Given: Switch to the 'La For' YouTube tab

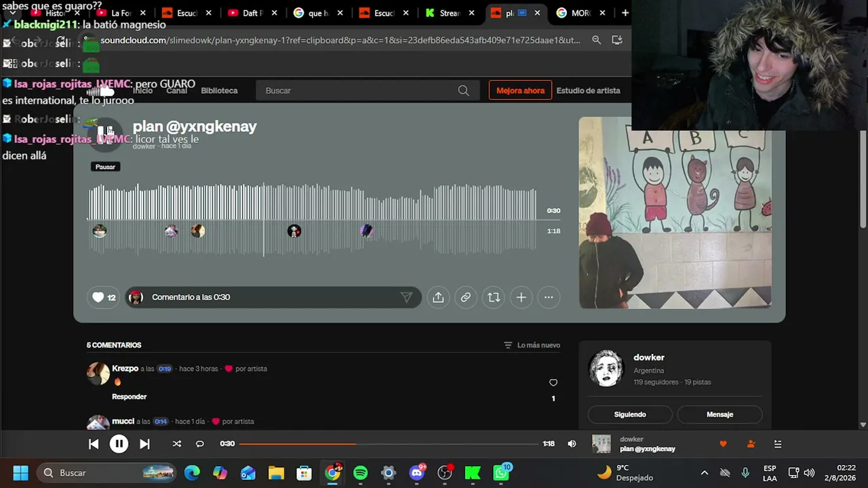Looking at the screenshot, I should 121,13.
